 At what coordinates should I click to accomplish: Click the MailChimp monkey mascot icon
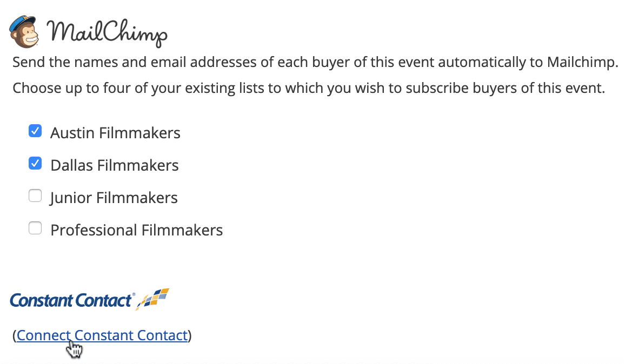point(25,33)
